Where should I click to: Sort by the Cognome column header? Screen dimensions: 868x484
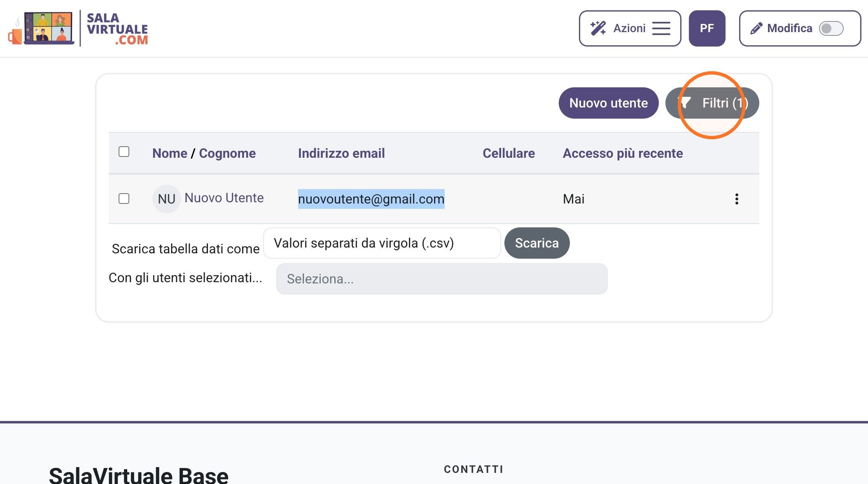point(227,153)
